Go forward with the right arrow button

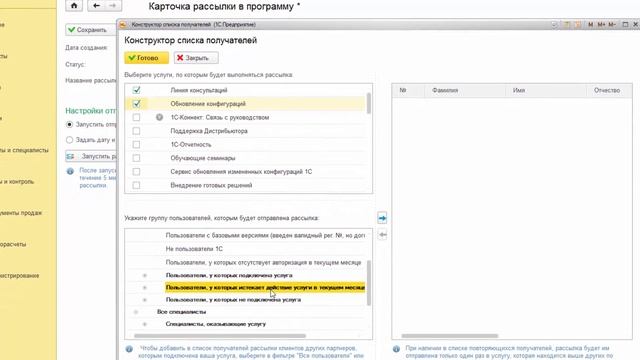coord(113,6)
